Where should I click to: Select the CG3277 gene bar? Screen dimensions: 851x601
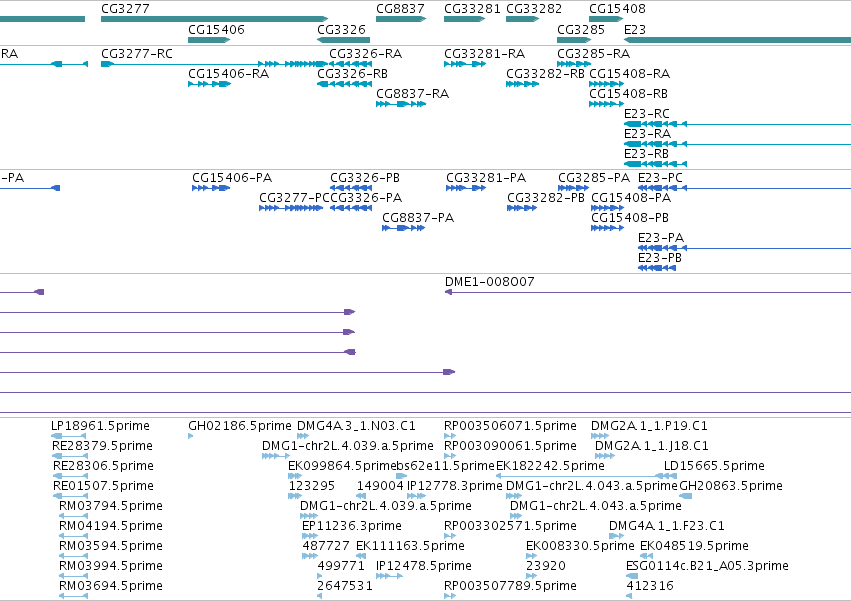214,19
